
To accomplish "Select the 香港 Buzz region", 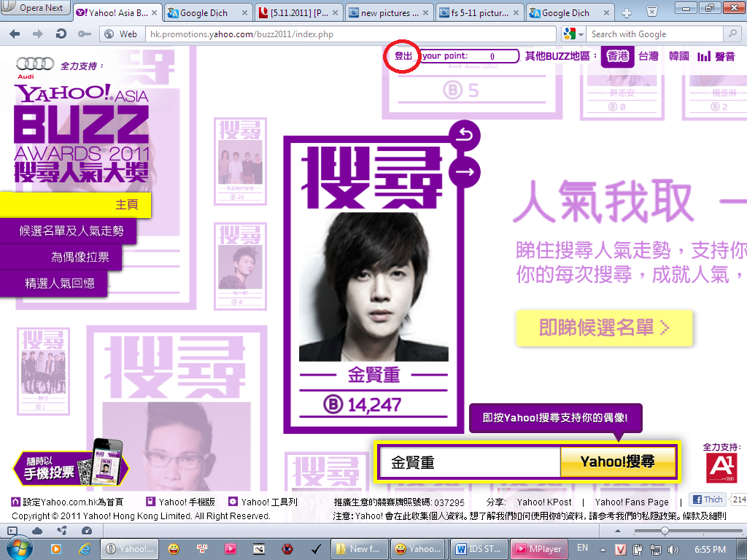I will (x=617, y=56).
